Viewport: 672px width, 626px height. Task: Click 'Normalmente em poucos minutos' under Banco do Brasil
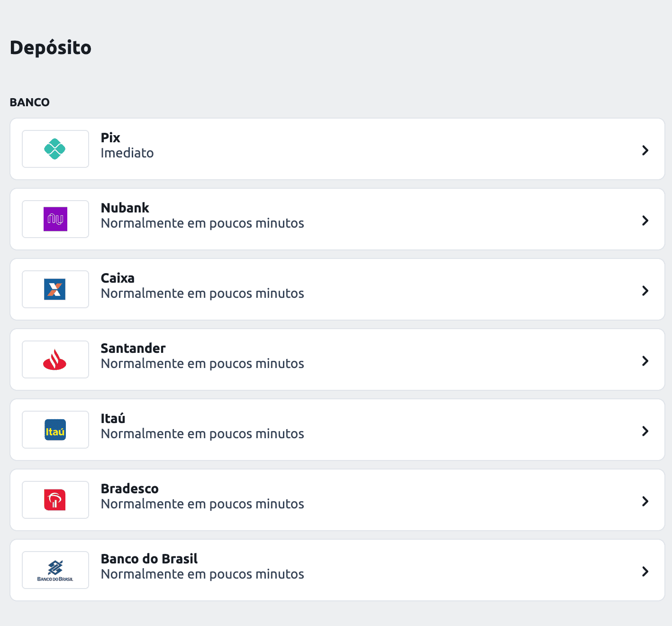[x=202, y=574]
